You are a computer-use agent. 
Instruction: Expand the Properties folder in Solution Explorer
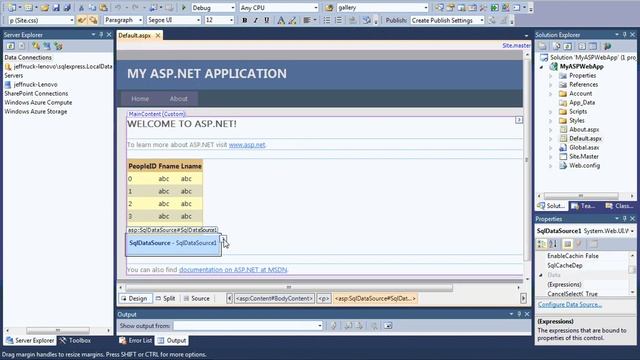[x=551, y=76]
